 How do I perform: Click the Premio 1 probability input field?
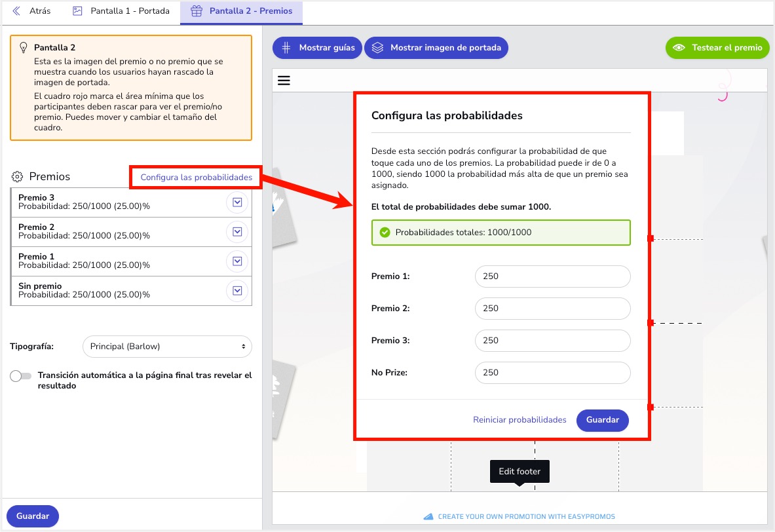pyautogui.click(x=552, y=276)
